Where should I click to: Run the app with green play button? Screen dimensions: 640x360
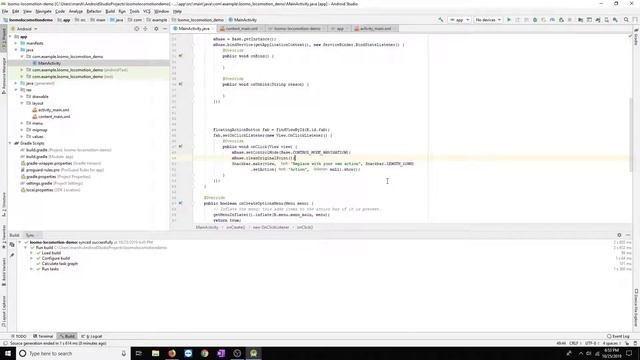(x=509, y=20)
